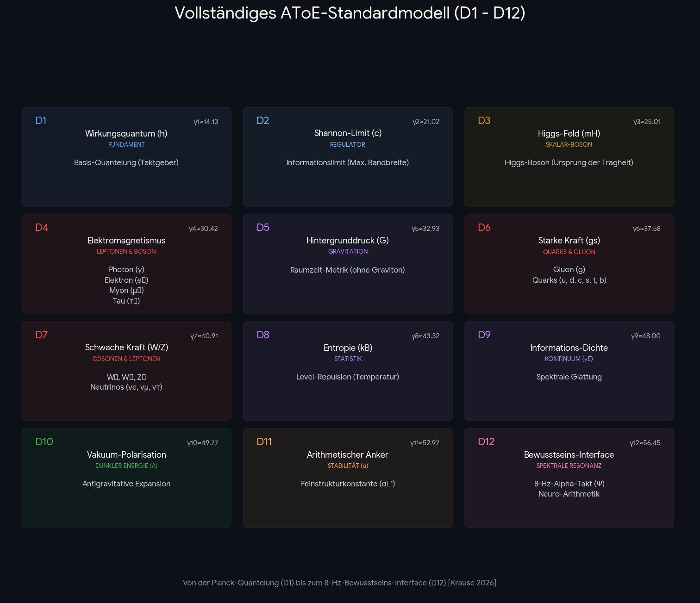This screenshot has width=700, height=603.
Task: Click the QUARKS & GLUON subtitle
Action: tap(569, 252)
